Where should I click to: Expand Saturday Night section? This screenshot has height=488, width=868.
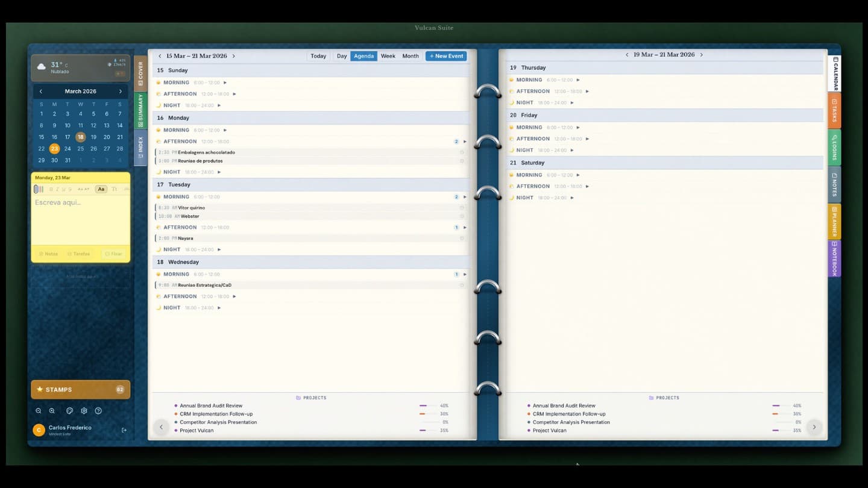pyautogui.click(x=572, y=198)
